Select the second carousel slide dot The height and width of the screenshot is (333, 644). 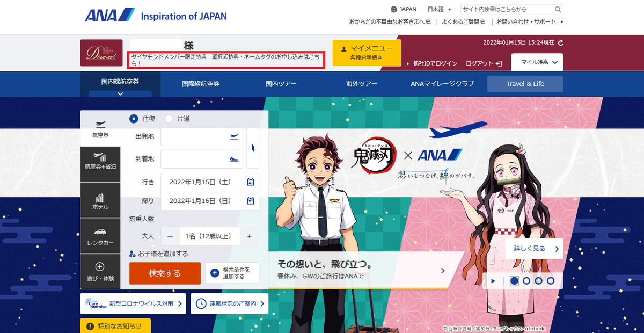526,280
